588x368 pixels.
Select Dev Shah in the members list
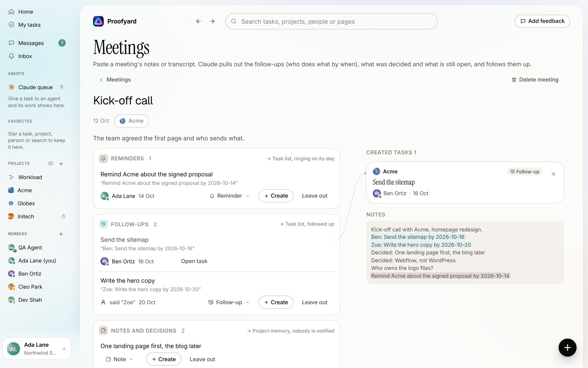click(x=37, y=300)
